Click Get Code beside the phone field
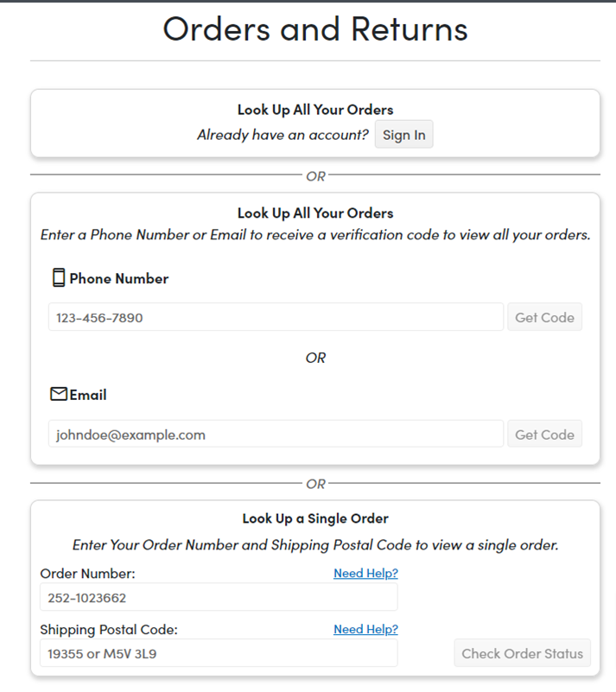Viewport: 616px width, 692px height. point(544,317)
